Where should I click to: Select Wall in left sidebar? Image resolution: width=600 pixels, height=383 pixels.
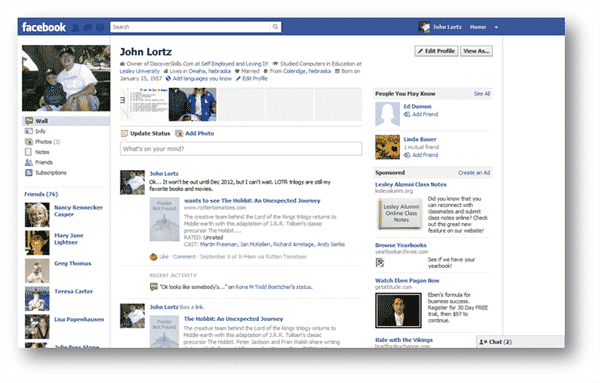point(66,121)
